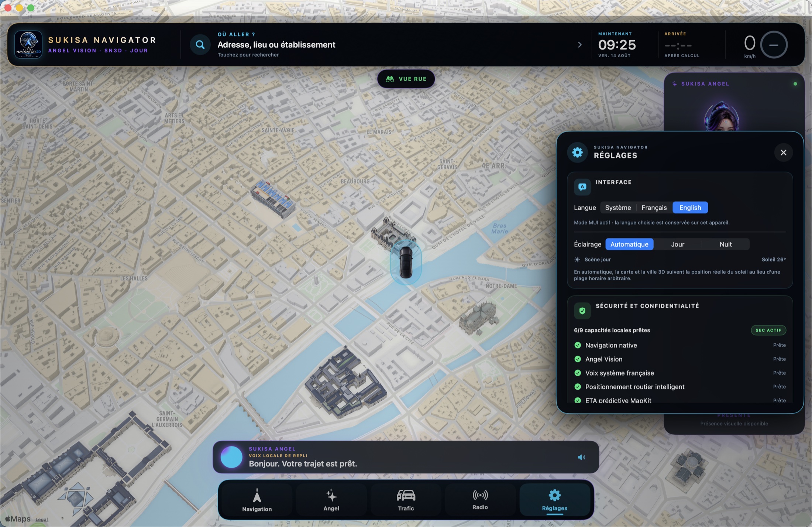Click the green check beside Angel Vision
This screenshot has height=527, width=812.
point(578,359)
